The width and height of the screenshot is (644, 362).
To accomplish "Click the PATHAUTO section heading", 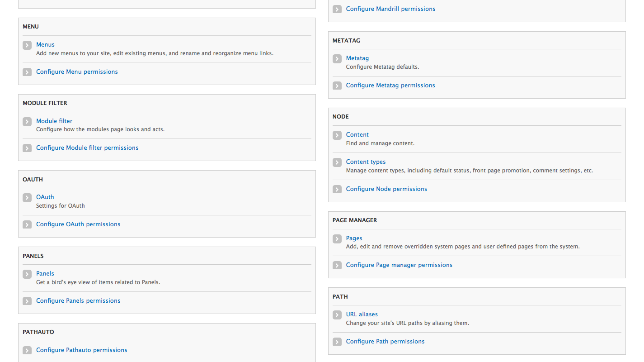I will (x=38, y=332).
